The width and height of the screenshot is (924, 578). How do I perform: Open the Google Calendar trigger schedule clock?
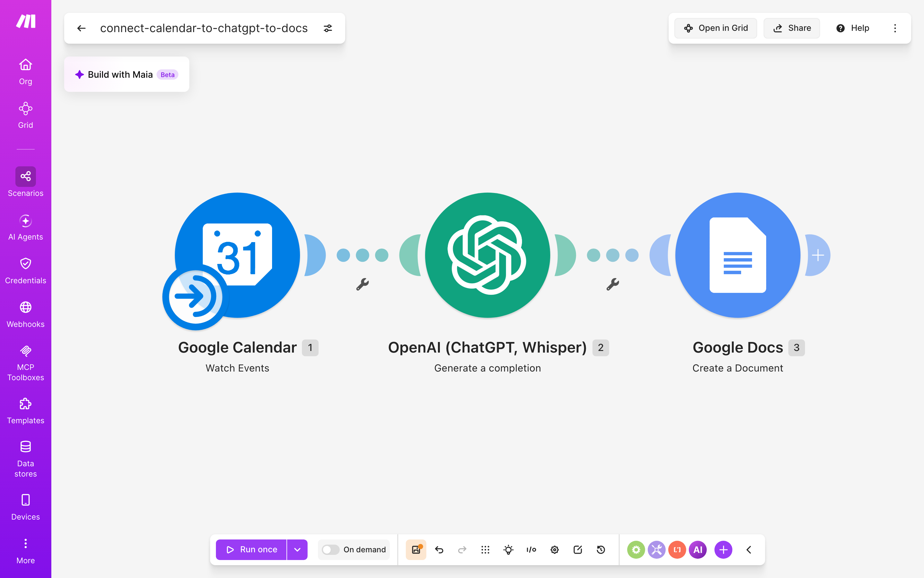[195, 297]
